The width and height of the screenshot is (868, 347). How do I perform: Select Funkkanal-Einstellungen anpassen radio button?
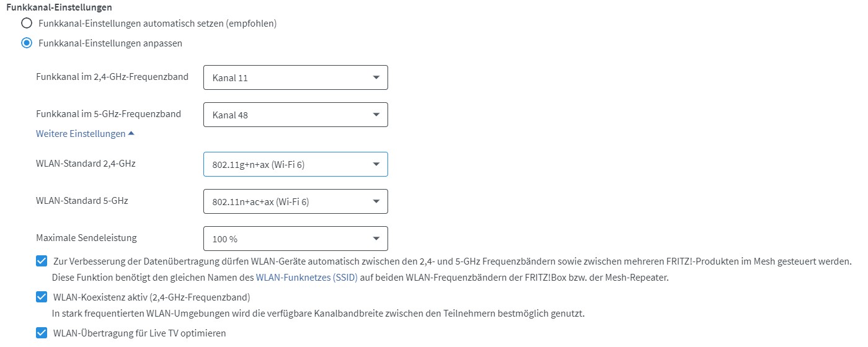click(27, 43)
